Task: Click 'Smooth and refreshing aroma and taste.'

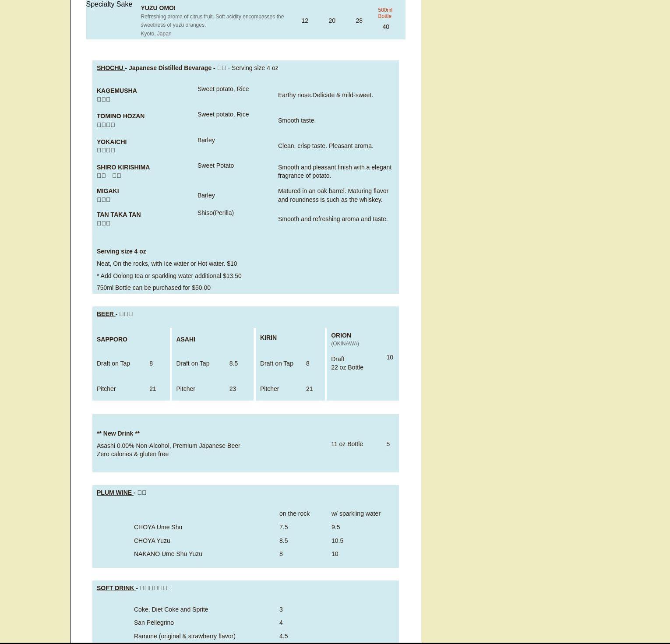Action: (x=333, y=219)
